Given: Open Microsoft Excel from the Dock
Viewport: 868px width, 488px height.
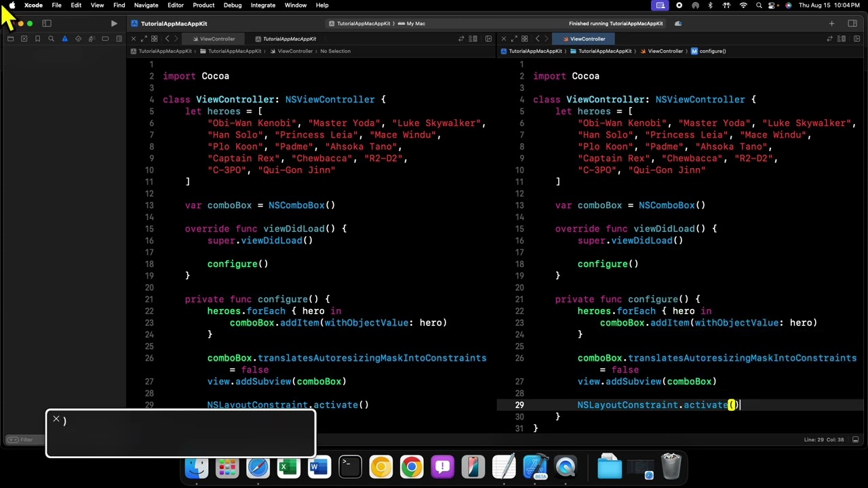Looking at the screenshot, I should coord(288,467).
